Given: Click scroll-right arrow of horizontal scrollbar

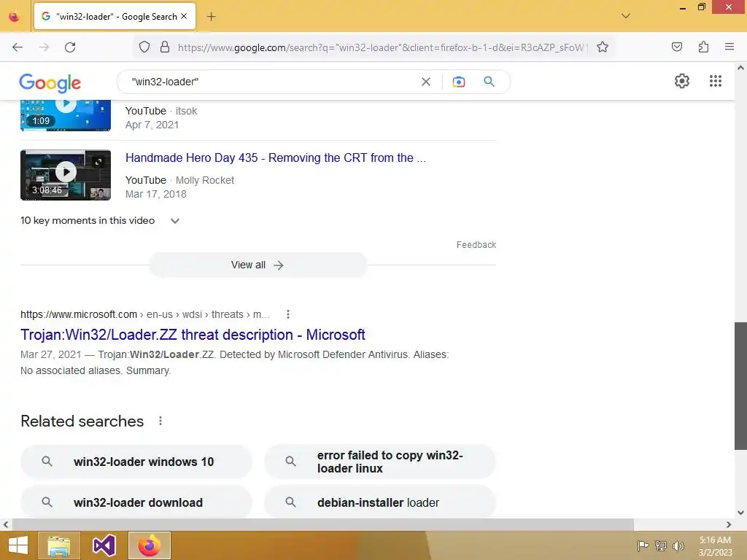Looking at the screenshot, I should pos(729,524).
